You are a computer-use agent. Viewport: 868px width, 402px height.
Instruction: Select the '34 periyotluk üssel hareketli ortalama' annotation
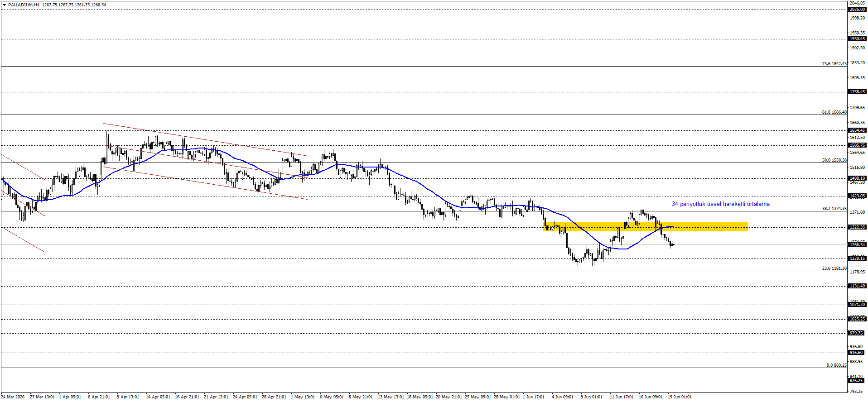tap(720, 204)
